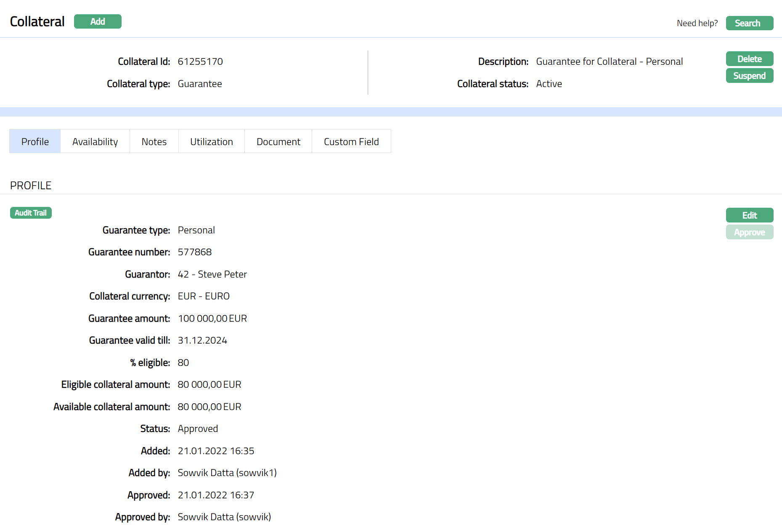This screenshot has height=532, width=782.
Task: Edit the guarantee profile
Action: tap(749, 215)
